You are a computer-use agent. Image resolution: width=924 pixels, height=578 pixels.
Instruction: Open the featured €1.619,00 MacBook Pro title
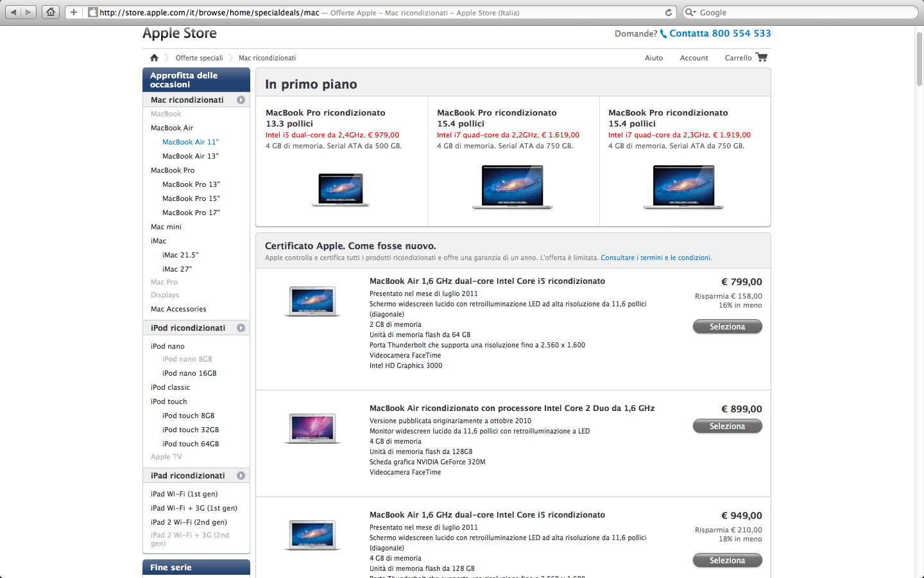(x=497, y=118)
